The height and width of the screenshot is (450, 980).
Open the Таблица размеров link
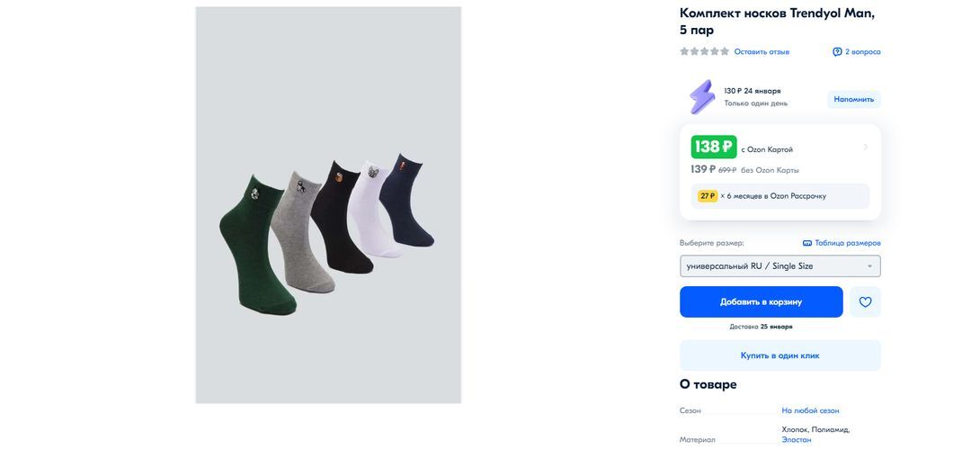[848, 243]
